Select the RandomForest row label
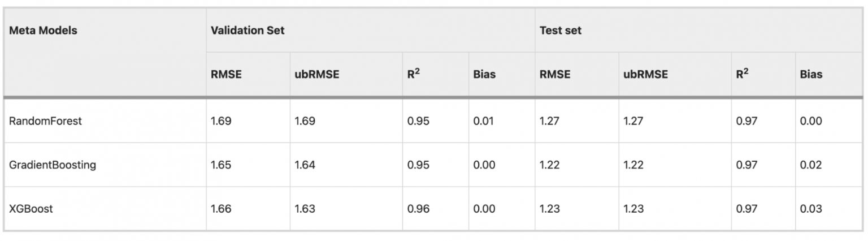The width and height of the screenshot is (868, 241). pos(45,120)
